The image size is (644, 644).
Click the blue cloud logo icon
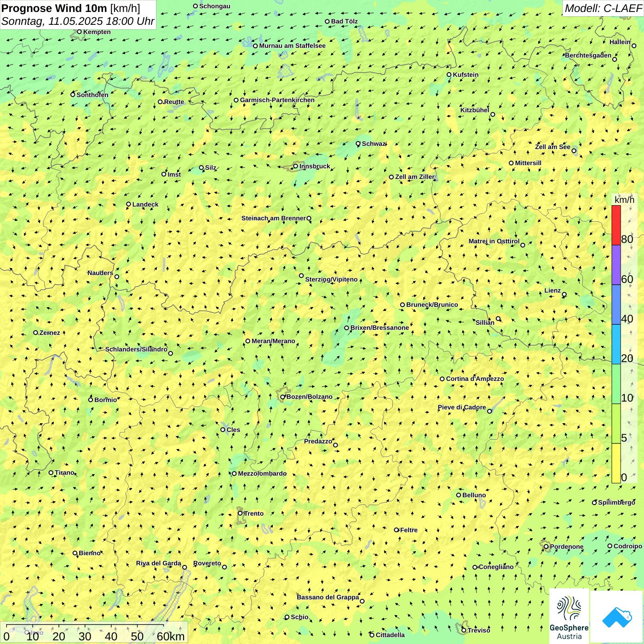617,617
